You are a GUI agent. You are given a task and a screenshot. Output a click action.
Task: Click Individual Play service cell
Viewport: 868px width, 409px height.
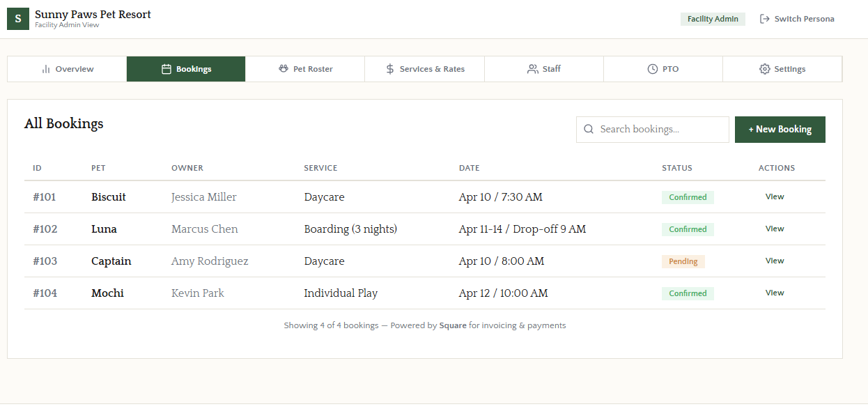point(341,293)
